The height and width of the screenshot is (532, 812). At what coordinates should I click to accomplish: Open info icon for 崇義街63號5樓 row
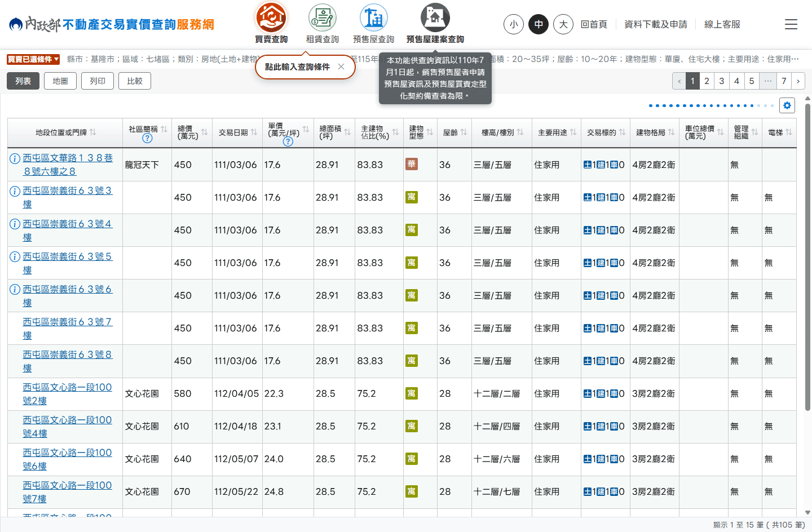[x=15, y=256]
